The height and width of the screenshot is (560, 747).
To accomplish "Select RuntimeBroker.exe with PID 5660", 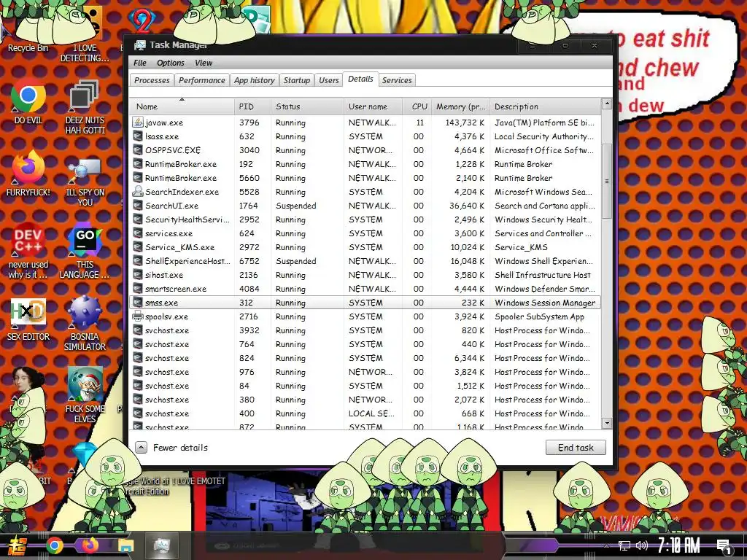I will tap(365, 178).
